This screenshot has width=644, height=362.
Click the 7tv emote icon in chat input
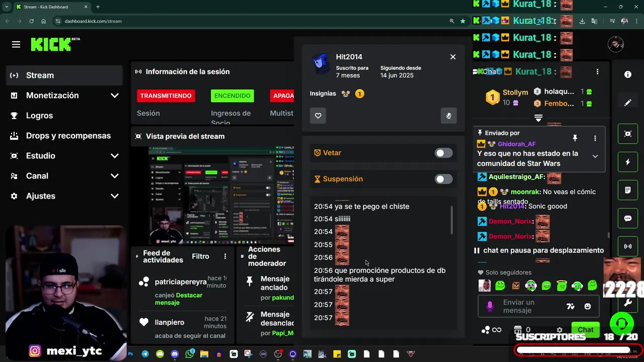(571, 306)
